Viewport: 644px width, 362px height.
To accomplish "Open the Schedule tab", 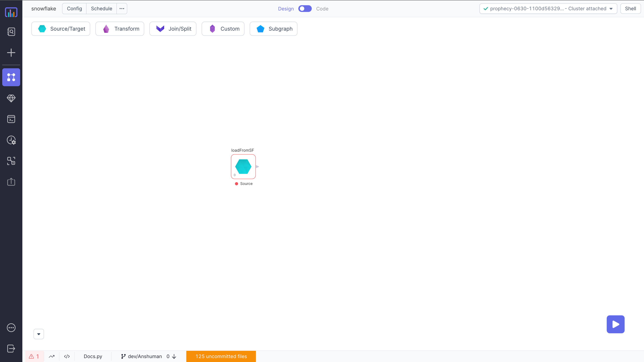I will [102, 9].
